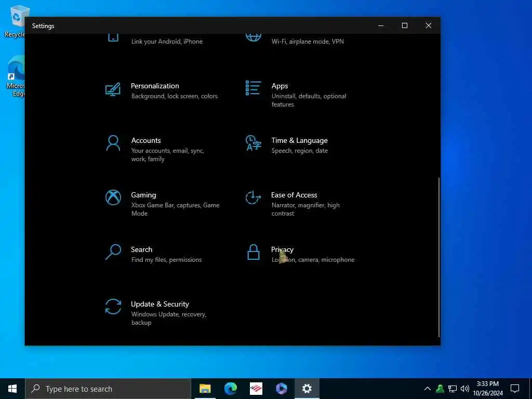The width and height of the screenshot is (532, 399).
Task: Click the Search magnifier icon in Settings
Action: tap(113, 252)
